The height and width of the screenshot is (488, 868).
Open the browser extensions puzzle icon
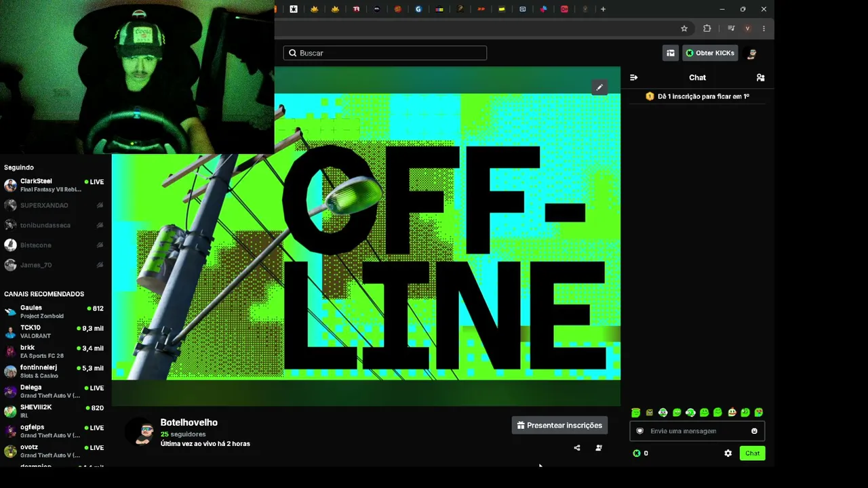(707, 28)
